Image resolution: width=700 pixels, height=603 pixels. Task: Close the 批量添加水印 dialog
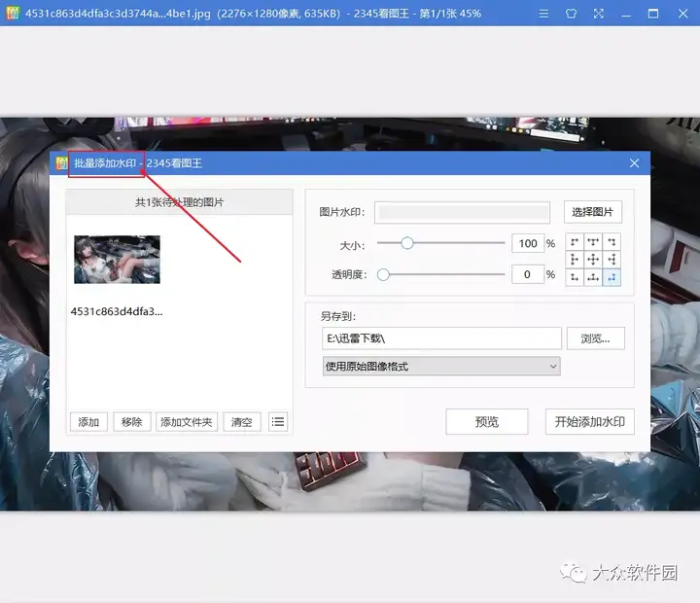pyautogui.click(x=634, y=163)
